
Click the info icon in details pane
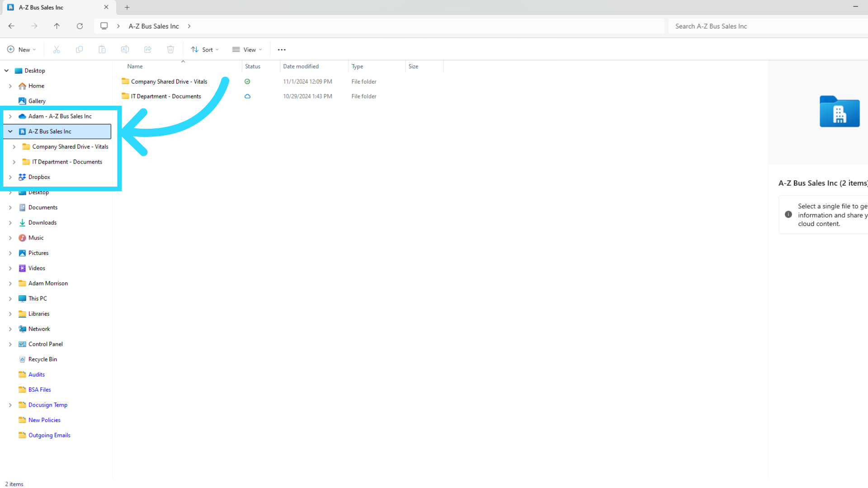point(788,215)
